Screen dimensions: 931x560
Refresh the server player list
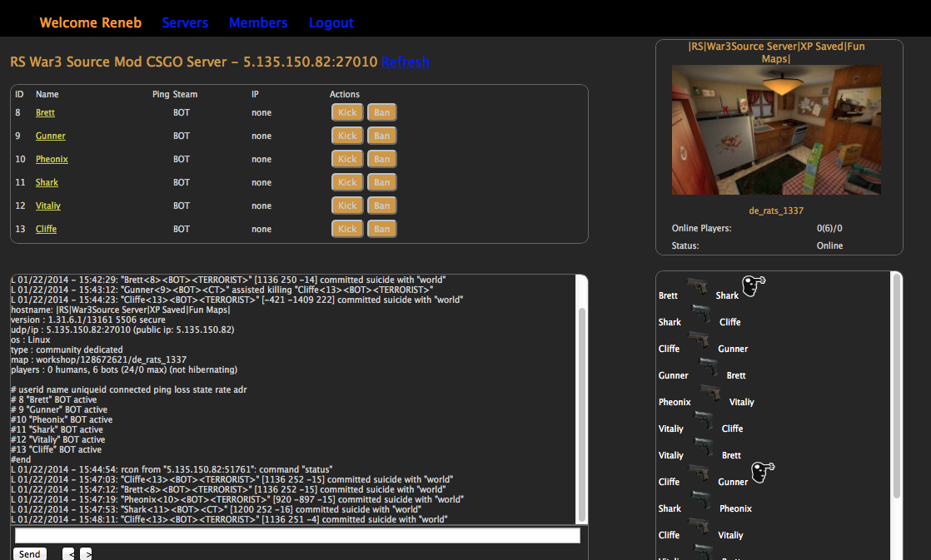(x=406, y=62)
